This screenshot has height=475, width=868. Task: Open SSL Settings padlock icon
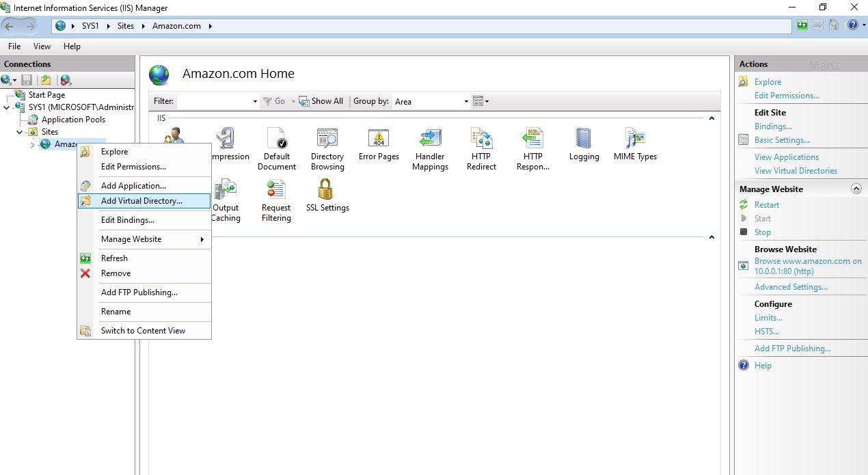[327, 190]
